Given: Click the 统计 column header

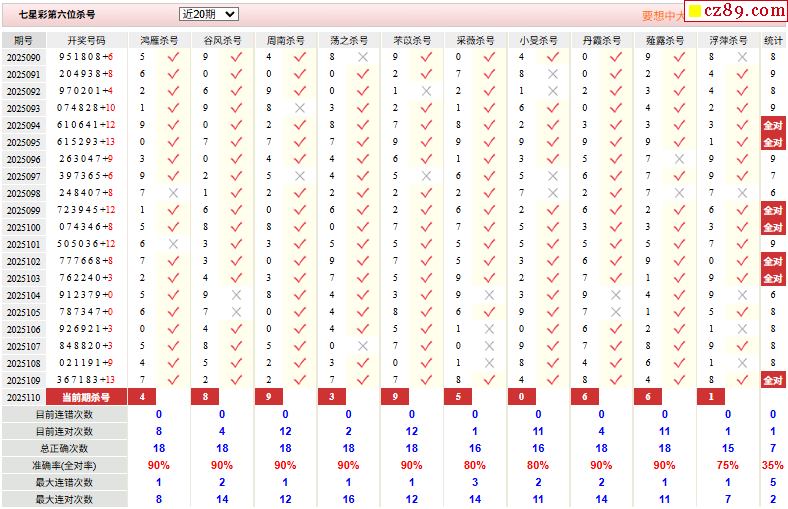Looking at the screenshot, I should coord(773,40).
